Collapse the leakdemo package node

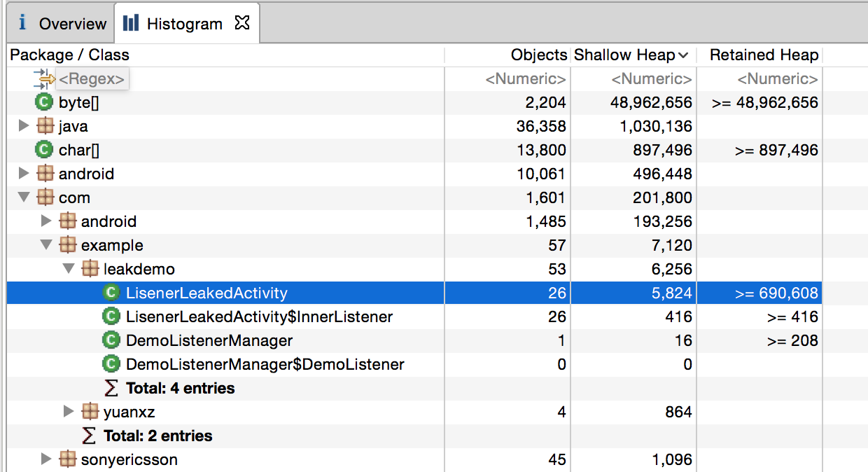tap(69, 269)
